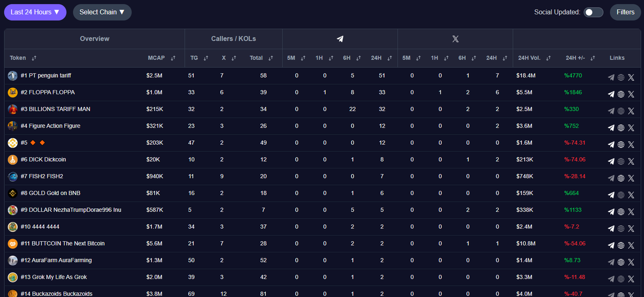The image size is (644, 297).
Task: Click the FLOPPA token avatar
Action: tap(12, 92)
